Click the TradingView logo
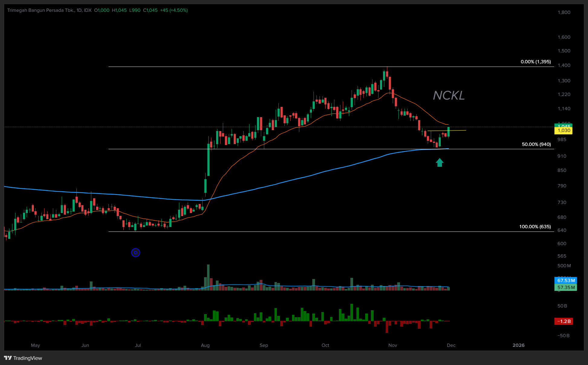The width and height of the screenshot is (588, 365). 23,358
